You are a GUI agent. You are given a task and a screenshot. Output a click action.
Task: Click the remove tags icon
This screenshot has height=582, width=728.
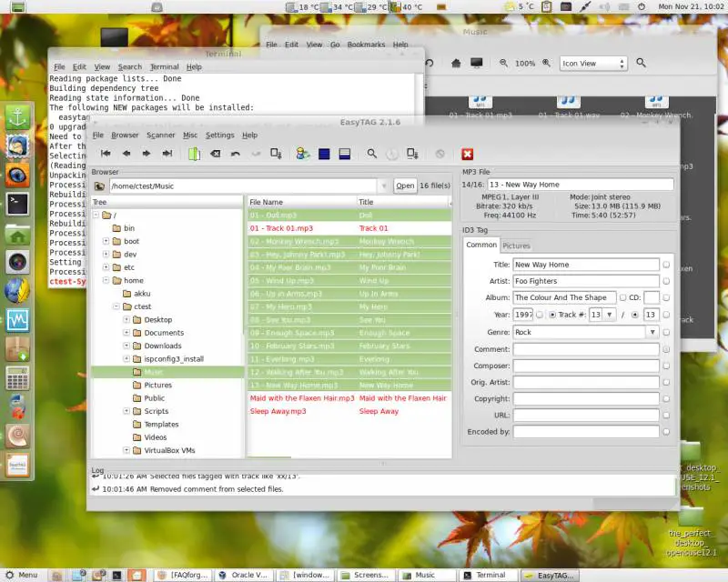[x=216, y=154]
